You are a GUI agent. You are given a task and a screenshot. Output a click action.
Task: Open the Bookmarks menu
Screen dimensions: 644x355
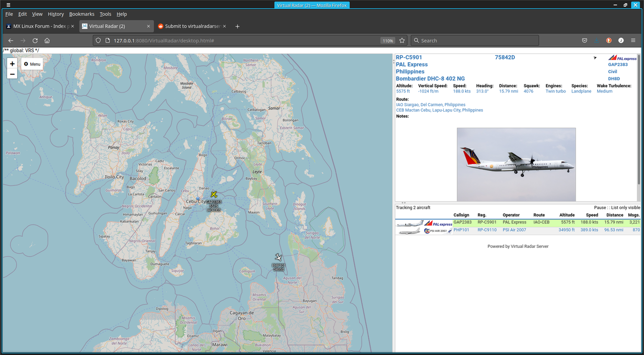click(x=82, y=14)
